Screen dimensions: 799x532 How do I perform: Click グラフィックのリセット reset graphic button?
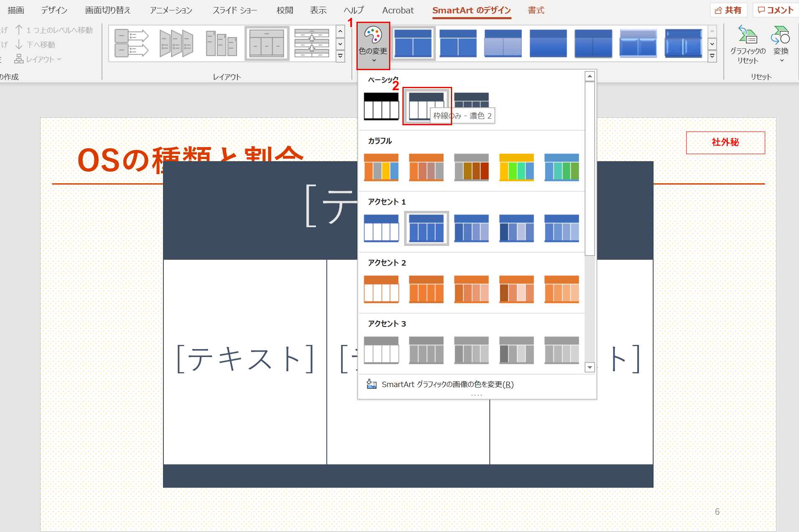coord(748,45)
